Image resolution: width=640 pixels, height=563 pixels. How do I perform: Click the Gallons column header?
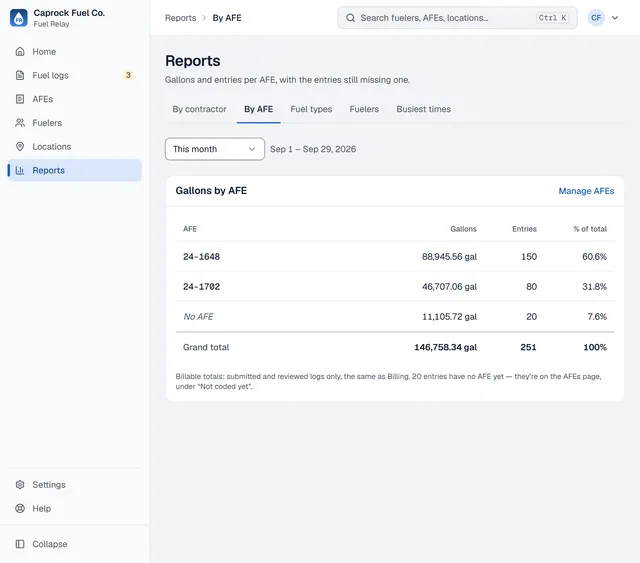(463, 229)
